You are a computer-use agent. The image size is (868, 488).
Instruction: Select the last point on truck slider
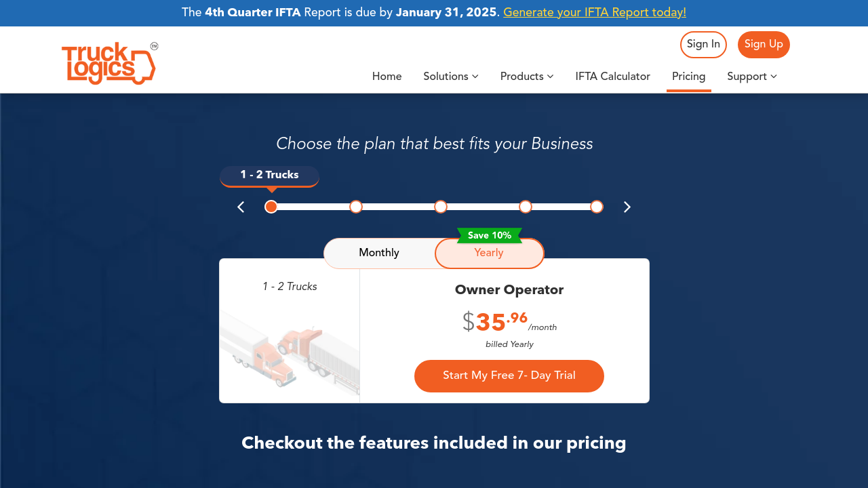[597, 207]
